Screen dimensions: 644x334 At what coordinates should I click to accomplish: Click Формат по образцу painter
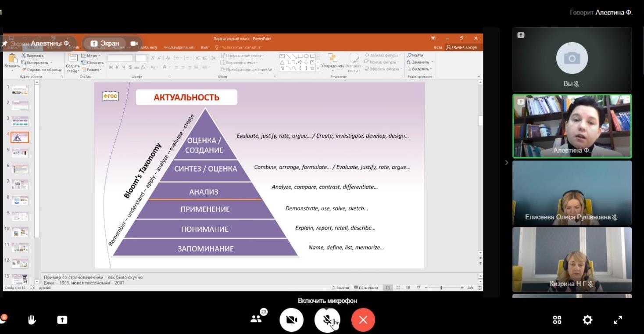[x=42, y=70]
